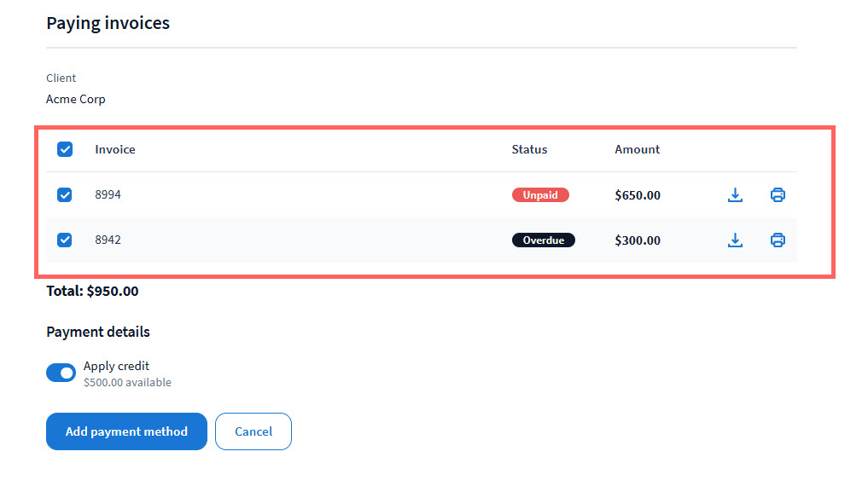Viewport: 868px width, 492px height.
Task: Click the $650.00 amount
Action: (x=638, y=195)
